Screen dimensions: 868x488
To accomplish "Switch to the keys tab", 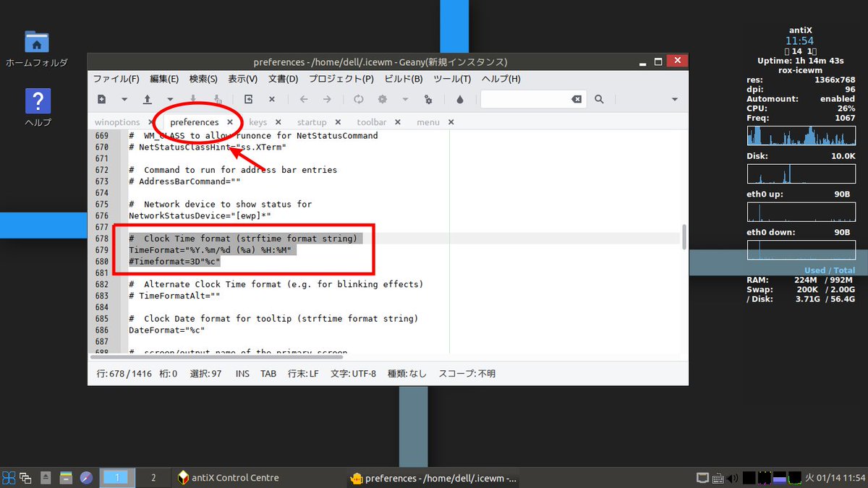I will coord(258,122).
